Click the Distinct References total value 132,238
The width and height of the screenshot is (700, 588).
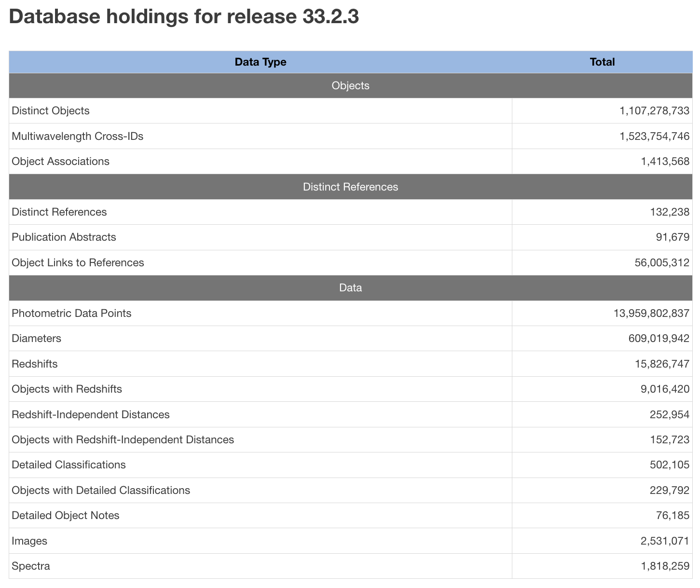(x=670, y=212)
